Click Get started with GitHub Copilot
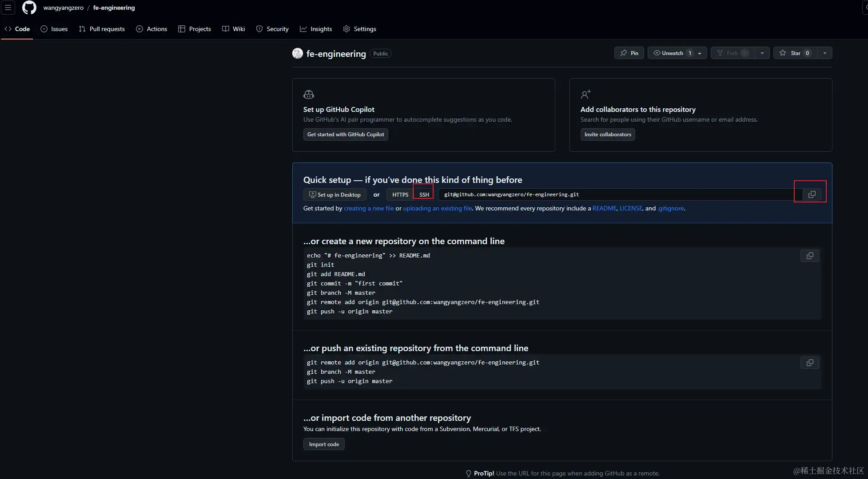Viewport: 868px width, 479px height. [x=346, y=135]
